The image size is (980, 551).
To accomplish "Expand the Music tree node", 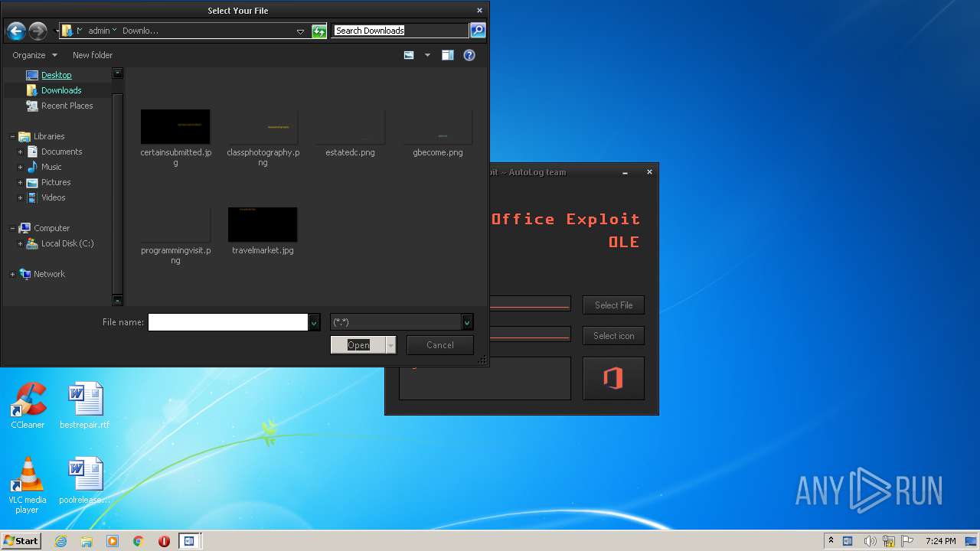I will click(21, 167).
